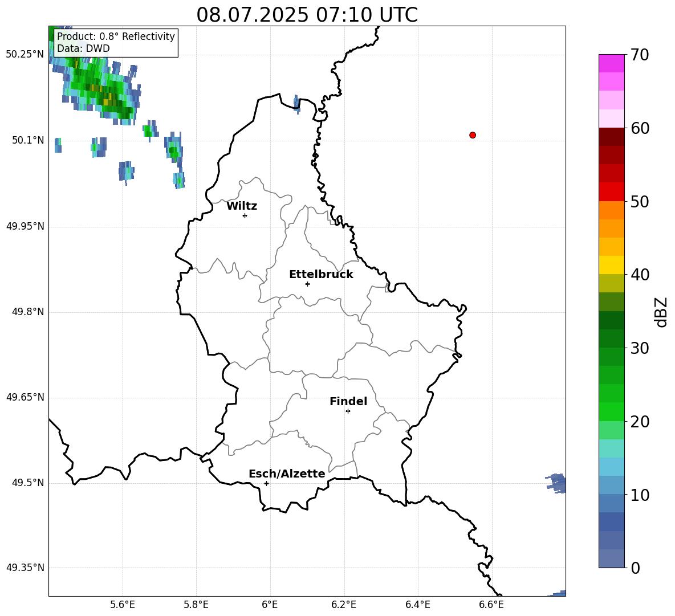Click the 6.4°E longitude tick label
The image size is (675, 616).
[x=417, y=605]
